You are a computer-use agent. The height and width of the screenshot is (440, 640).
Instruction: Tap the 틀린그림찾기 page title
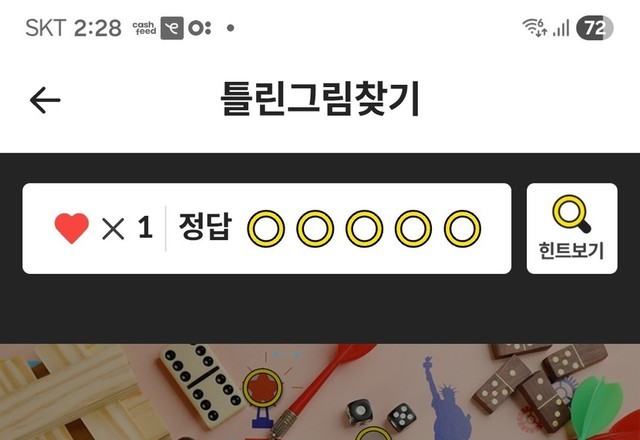click(320, 99)
